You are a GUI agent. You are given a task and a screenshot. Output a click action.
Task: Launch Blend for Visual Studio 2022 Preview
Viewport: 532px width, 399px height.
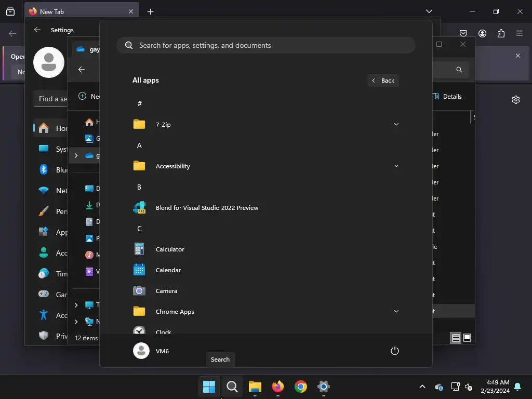pyautogui.click(x=265, y=208)
